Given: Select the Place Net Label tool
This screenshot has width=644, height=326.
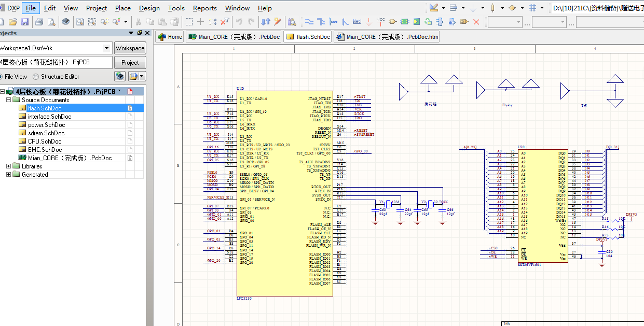Looking at the screenshot, I should point(357,22).
